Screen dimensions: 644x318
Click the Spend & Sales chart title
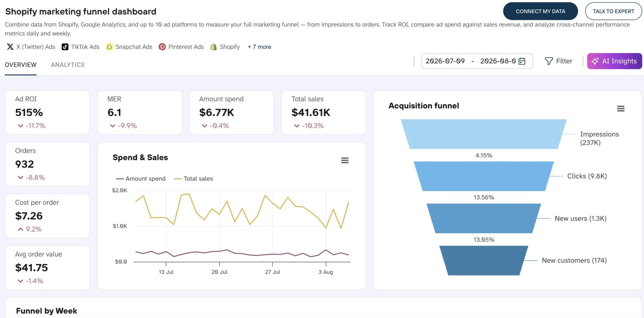click(x=140, y=158)
